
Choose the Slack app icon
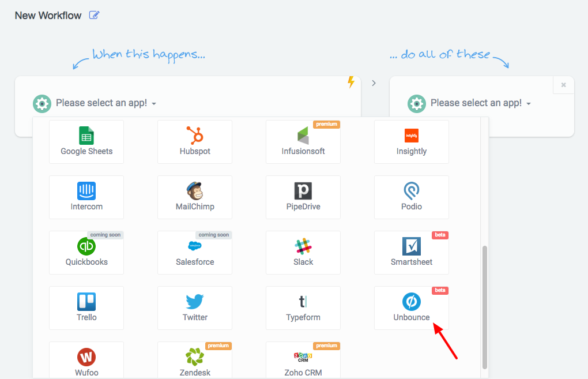click(303, 246)
